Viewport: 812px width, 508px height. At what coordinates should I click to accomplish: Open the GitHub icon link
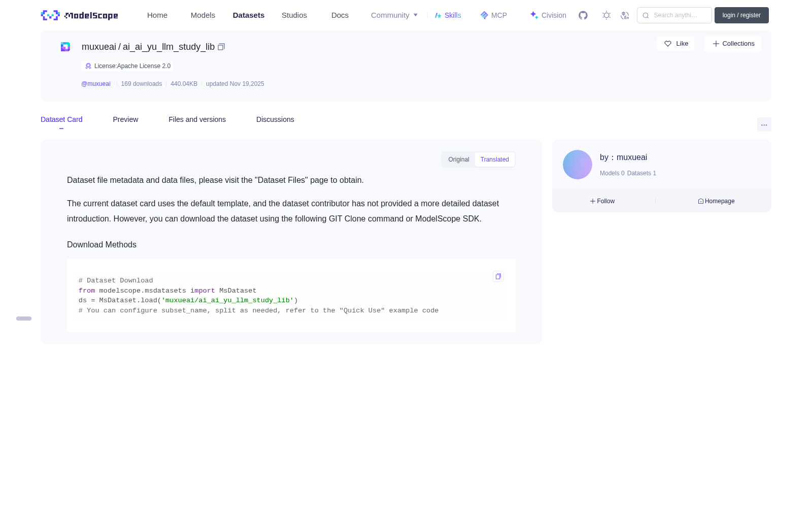tap(583, 15)
